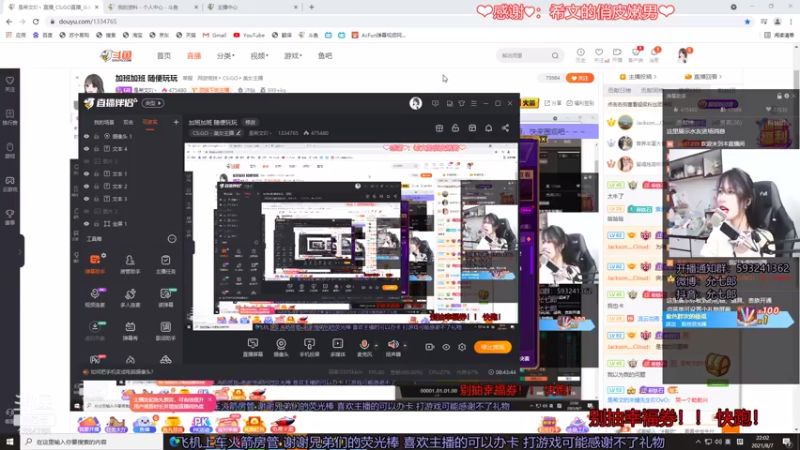Screen dimensions: 800x450
Task: Click the search magnifier on the Douyu header
Action: [555, 56]
